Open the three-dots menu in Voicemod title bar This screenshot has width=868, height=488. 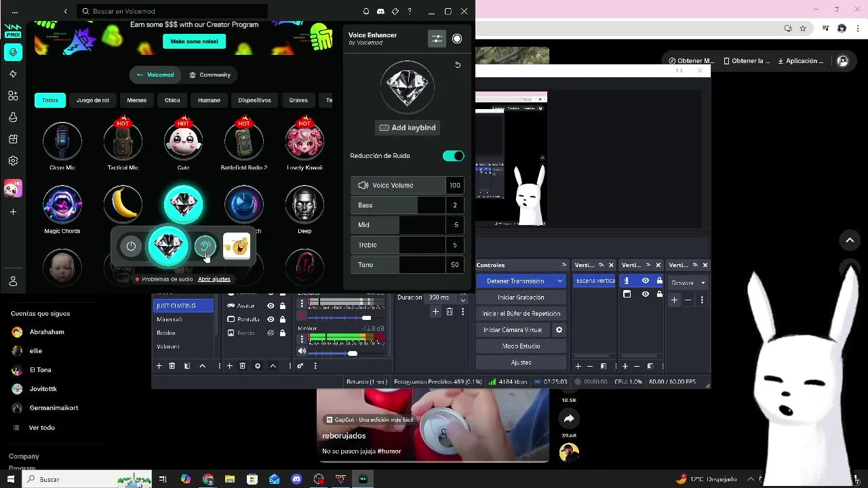pos(15,12)
